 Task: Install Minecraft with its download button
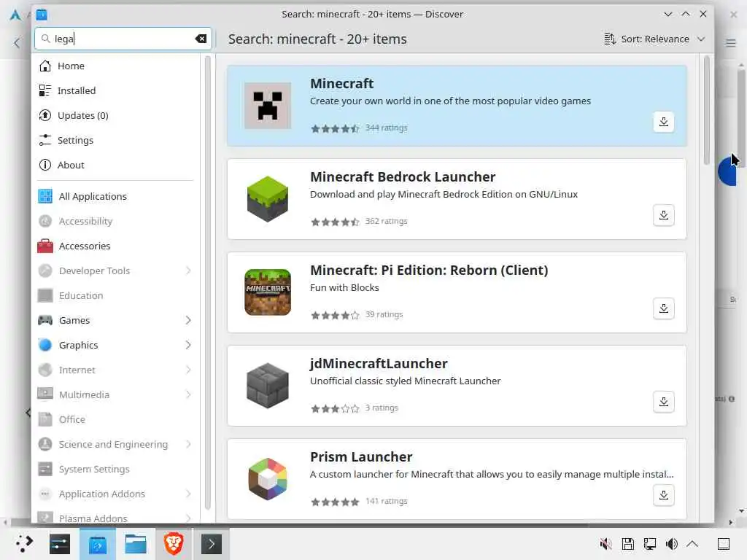[664, 122]
